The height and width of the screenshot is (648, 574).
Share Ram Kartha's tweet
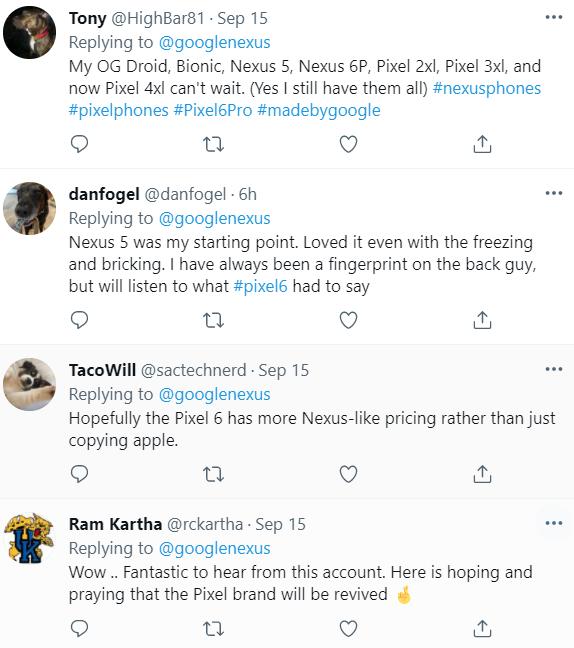click(482, 629)
